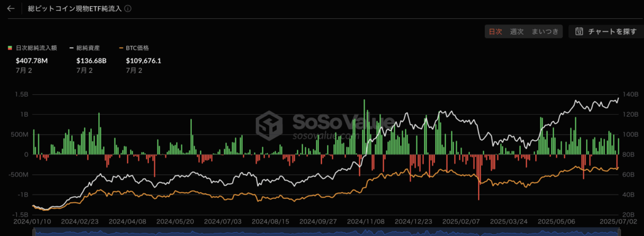Click right axis label 60B
This screenshot has width=644, height=236.
pos(628,174)
